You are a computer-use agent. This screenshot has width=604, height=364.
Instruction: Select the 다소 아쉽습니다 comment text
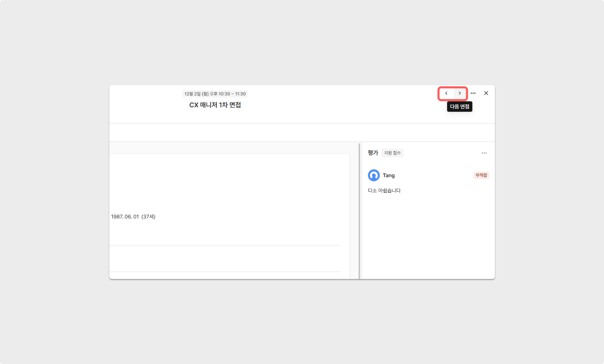point(384,191)
